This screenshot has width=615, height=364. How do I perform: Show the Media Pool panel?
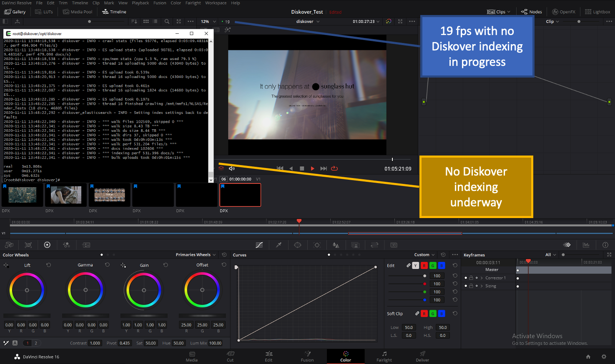[x=78, y=12]
